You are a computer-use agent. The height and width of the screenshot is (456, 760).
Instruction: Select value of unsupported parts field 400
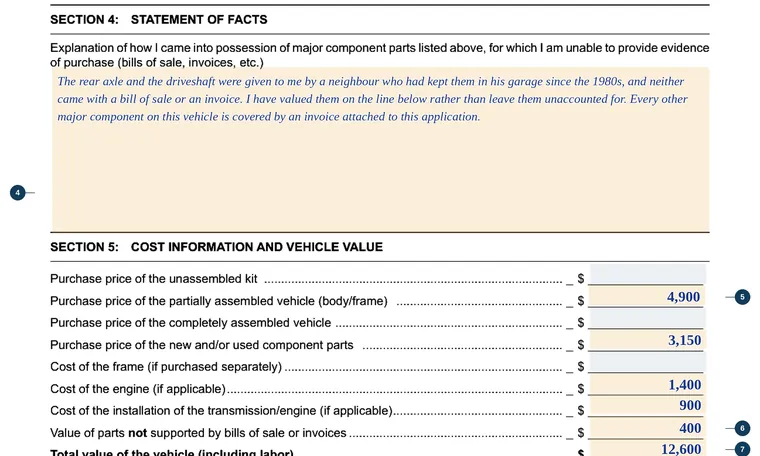pyautogui.click(x=647, y=428)
